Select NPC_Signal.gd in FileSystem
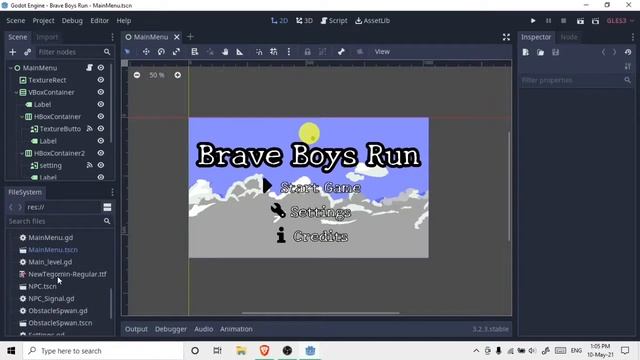640x360 pixels. (x=51, y=299)
